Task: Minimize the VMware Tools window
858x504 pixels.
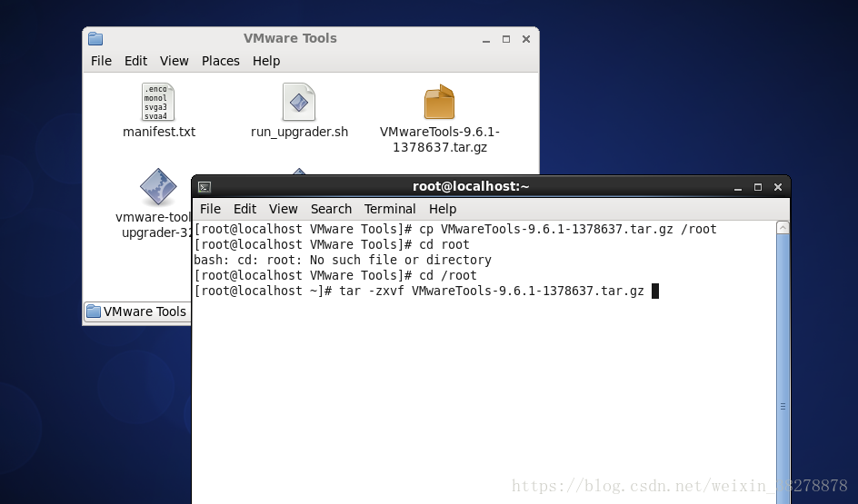Action: (x=486, y=39)
